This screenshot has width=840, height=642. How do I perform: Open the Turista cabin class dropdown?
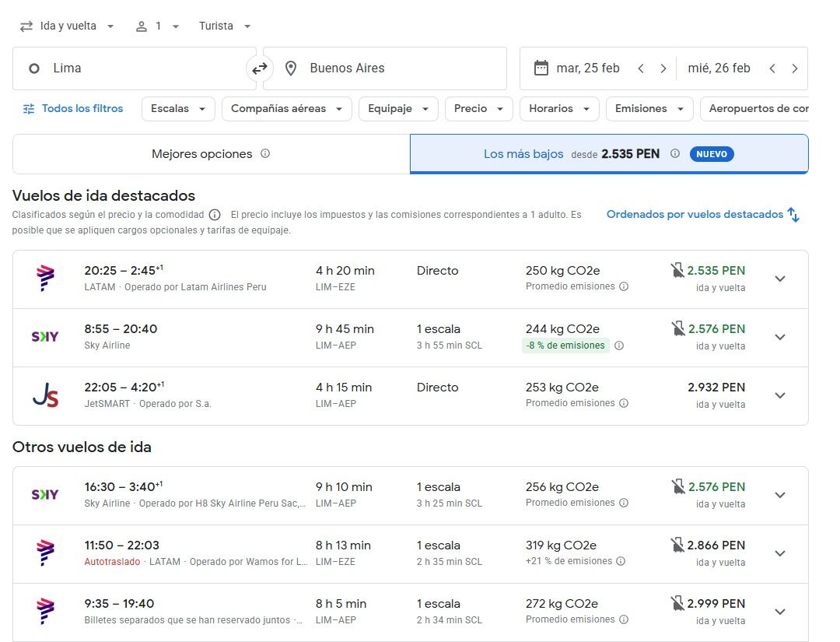click(x=224, y=26)
